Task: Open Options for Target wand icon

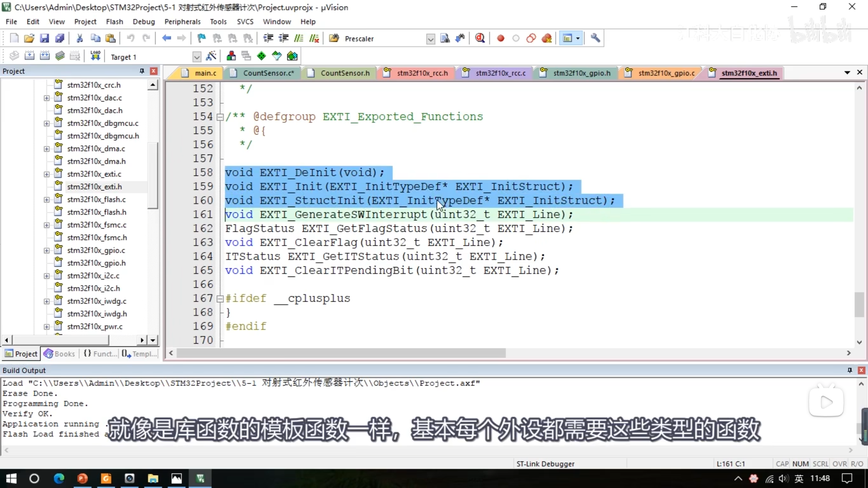Action: [211, 56]
